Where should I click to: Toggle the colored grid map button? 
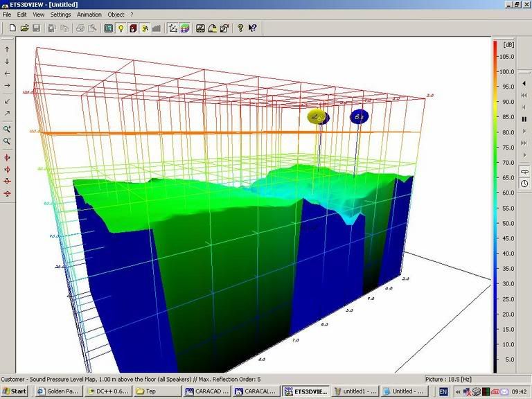coord(186,28)
